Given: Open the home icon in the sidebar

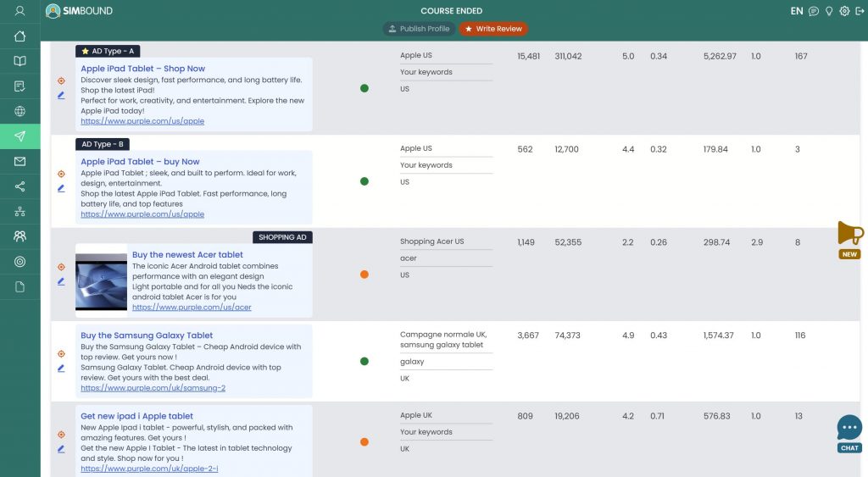Looking at the screenshot, I should pyautogui.click(x=19, y=36).
